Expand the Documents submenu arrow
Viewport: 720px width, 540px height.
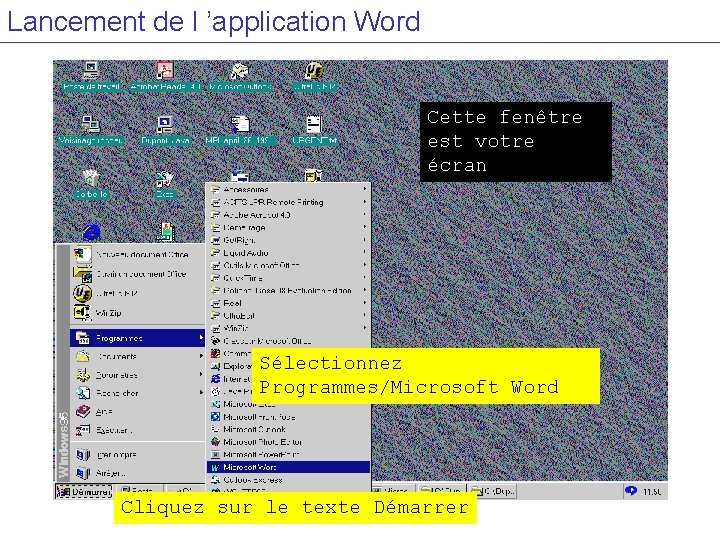click(201, 356)
